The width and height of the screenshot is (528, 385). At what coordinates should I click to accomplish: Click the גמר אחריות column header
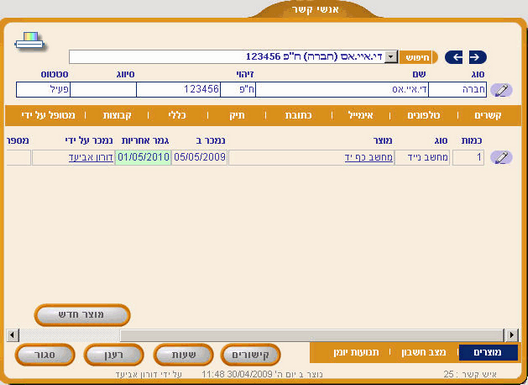145,141
